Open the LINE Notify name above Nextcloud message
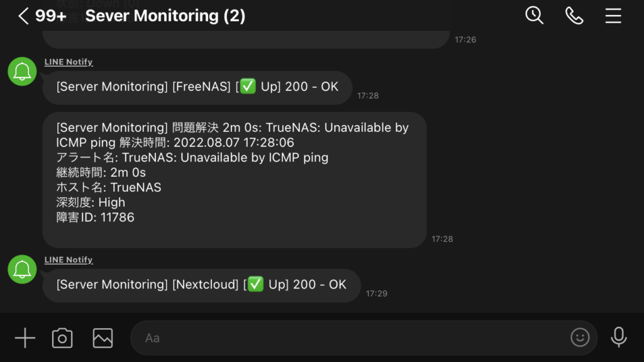The image size is (644, 362). [x=69, y=260]
